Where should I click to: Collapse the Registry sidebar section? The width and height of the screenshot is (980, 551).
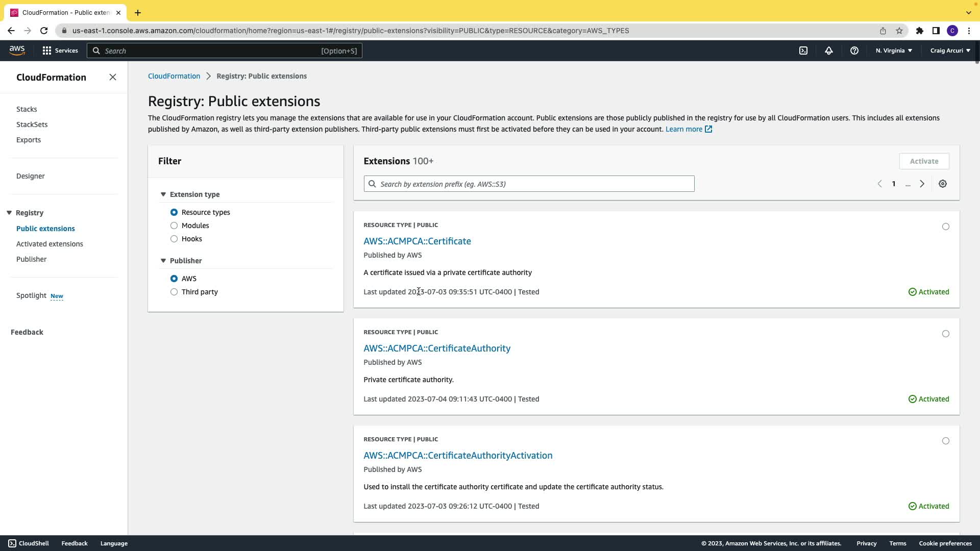[x=9, y=213]
